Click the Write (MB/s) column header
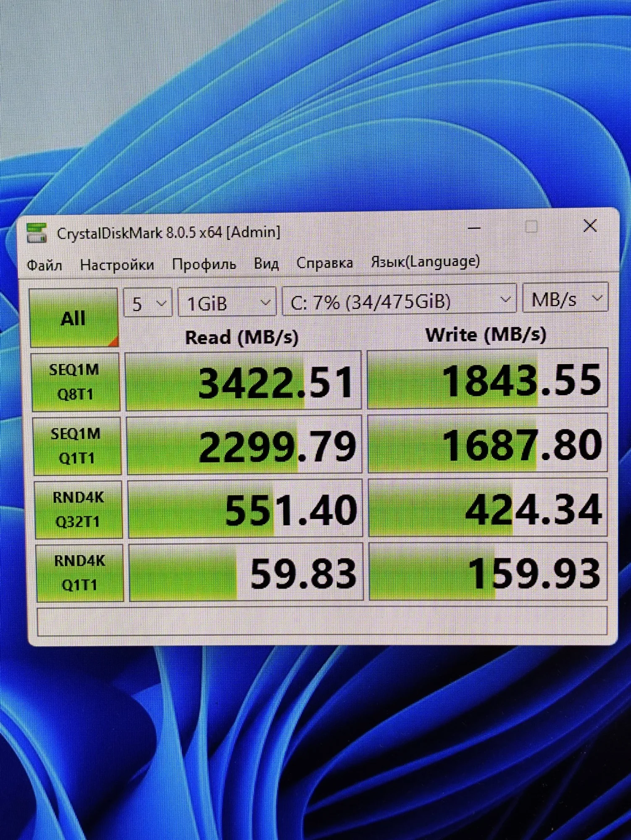631x840 pixels. click(486, 335)
